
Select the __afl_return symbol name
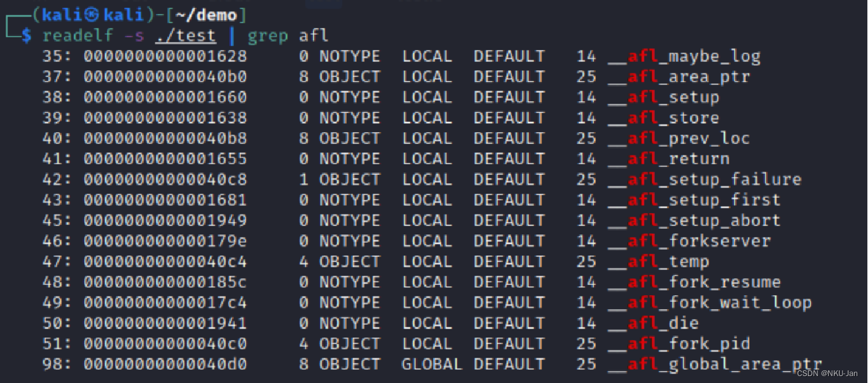pyautogui.click(x=668, y=159)
